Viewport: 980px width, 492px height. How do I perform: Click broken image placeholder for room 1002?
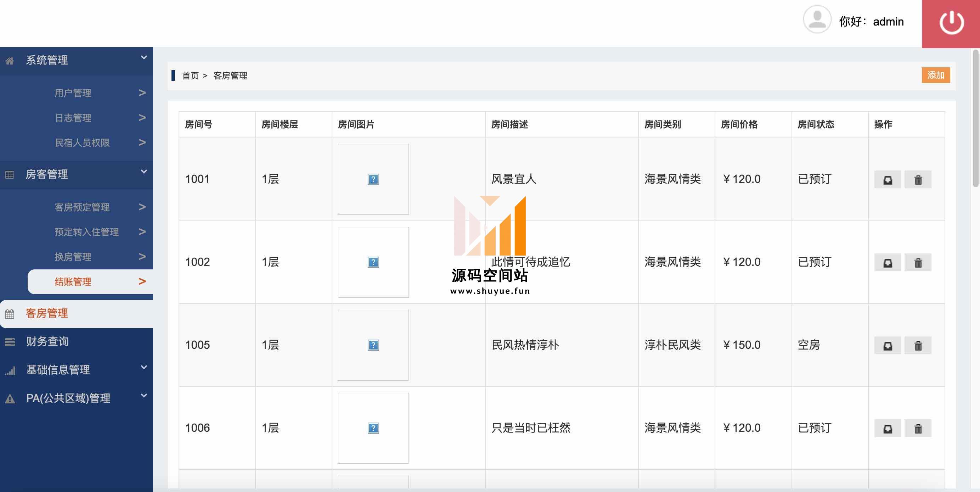[x=373, y=262]
